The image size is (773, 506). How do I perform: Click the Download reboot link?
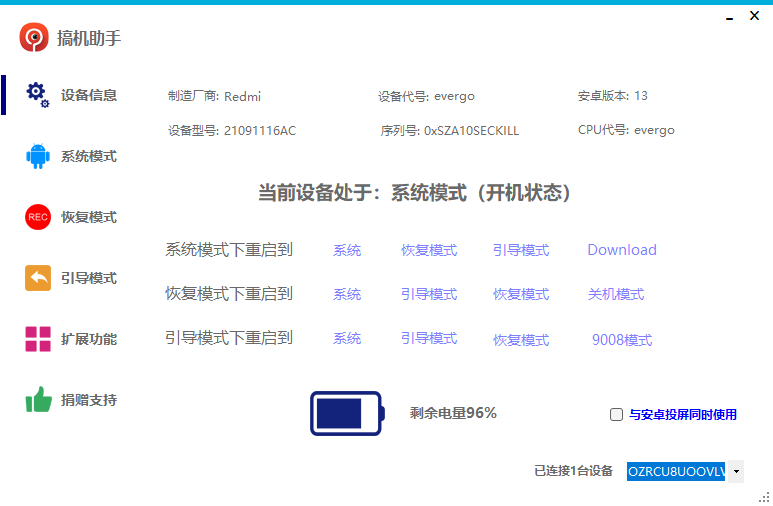[622, 250]
